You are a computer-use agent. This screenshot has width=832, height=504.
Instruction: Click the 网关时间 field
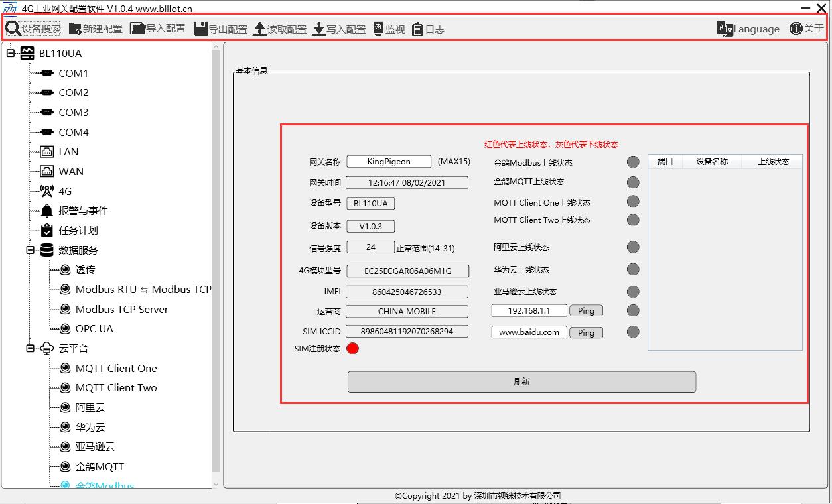[x=407, y=182]
